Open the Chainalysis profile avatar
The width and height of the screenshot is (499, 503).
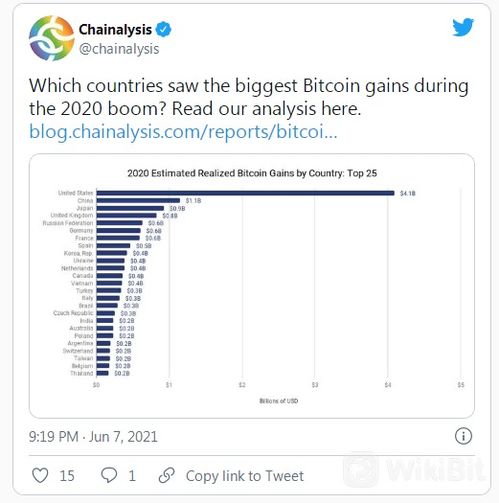coord(52,38)
